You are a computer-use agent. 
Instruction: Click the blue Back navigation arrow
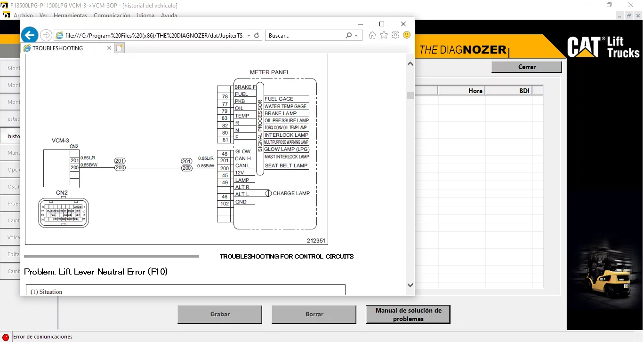pyautogui.click(x=29, y=35)
